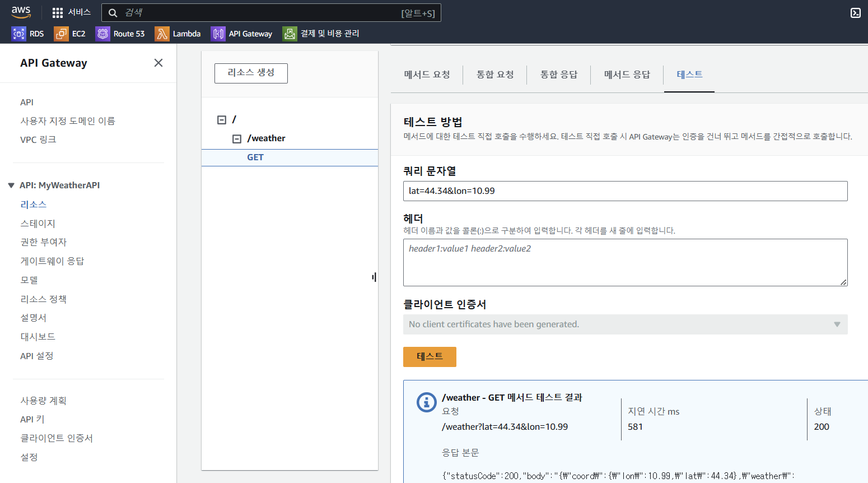Open 사용자 지정 도메인 이름 link

68,121
